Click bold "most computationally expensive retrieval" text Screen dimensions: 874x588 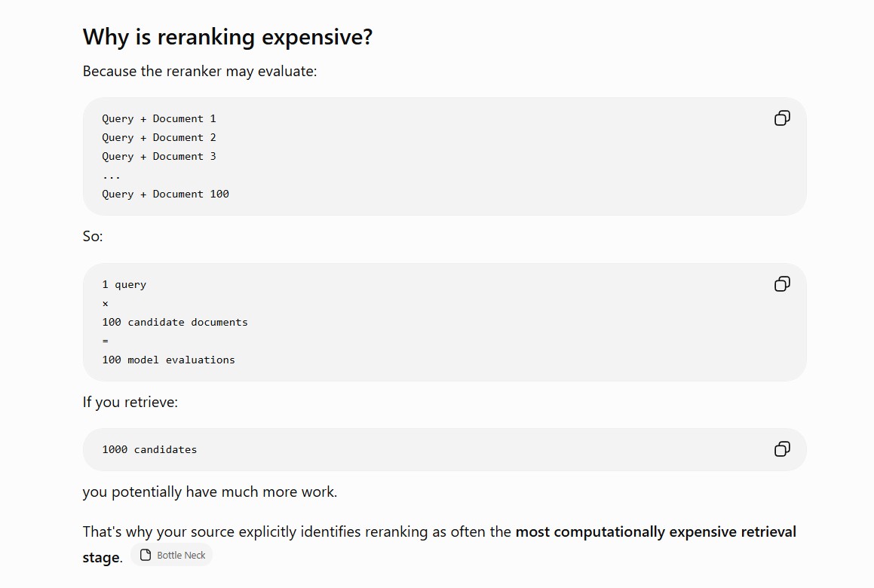655,531
